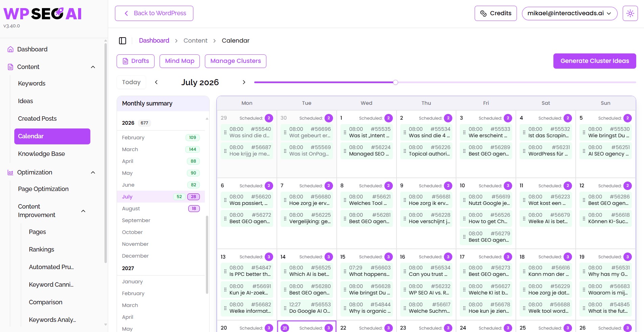Open the mikael@interactiveads.ai account dropdown

pos(570,14)
